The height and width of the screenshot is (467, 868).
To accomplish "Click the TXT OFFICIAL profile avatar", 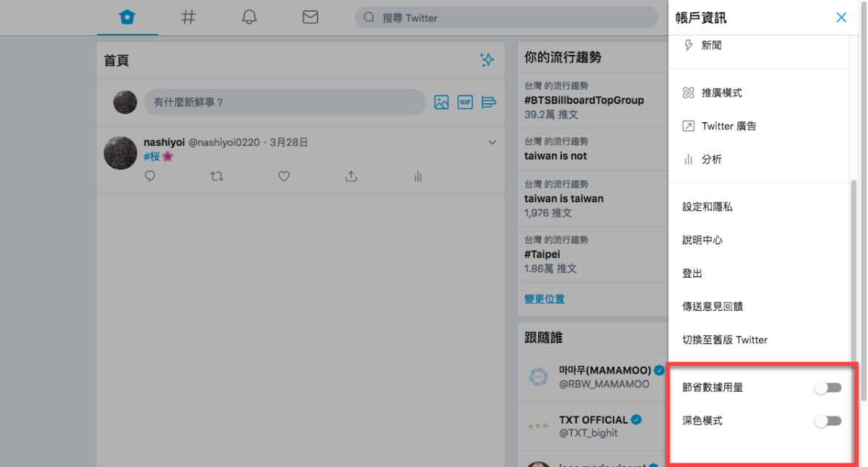I will click(538, 426).
